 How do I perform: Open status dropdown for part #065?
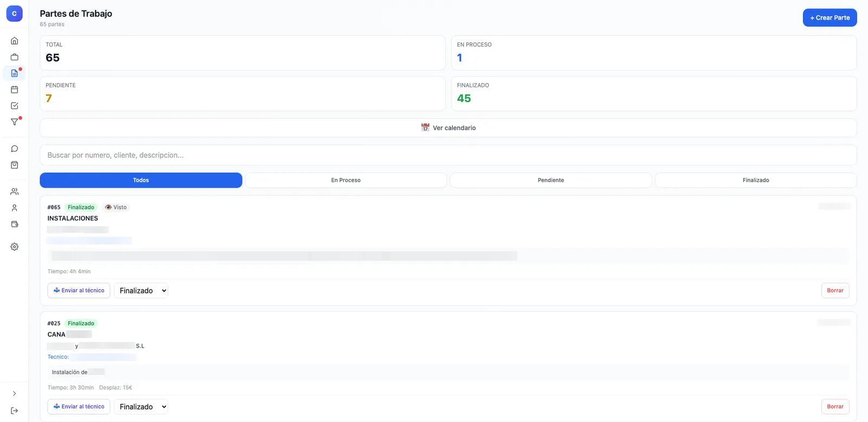(141, 291)
